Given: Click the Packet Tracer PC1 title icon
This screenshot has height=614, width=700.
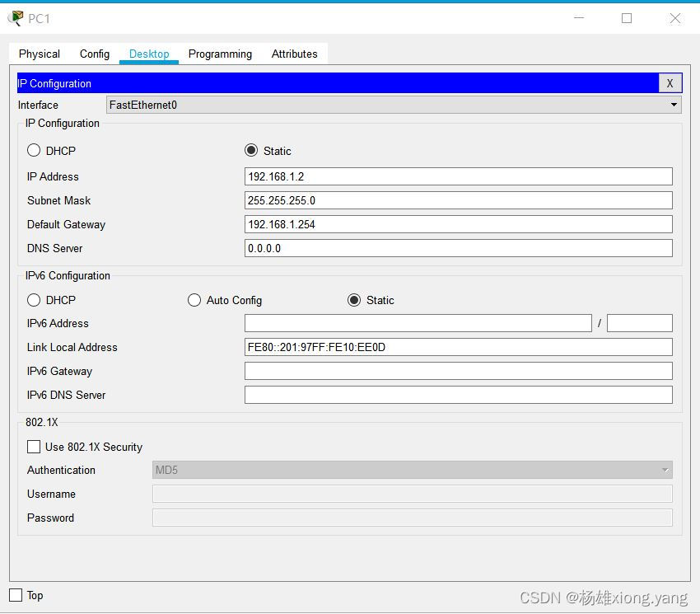Looking at the screenshot, I should click(15, 18).
